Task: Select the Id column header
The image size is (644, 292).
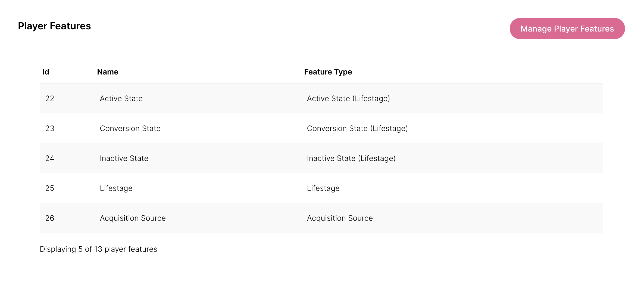Action: 46,72
